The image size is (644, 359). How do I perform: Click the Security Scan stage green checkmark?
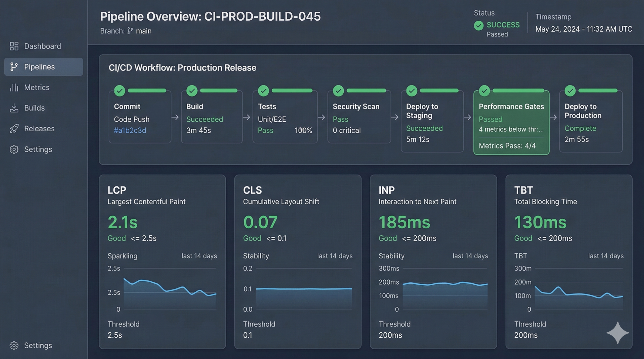click(x=338, y=91)
